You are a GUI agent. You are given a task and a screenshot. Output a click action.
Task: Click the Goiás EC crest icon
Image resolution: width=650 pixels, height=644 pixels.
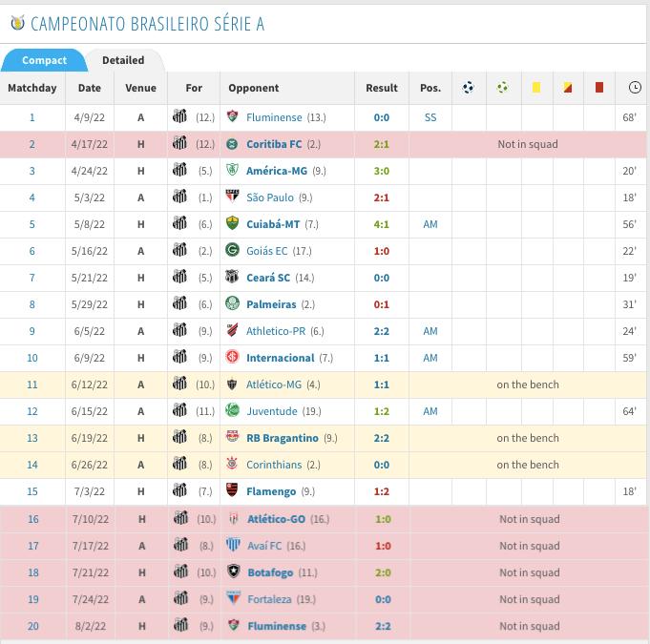pyautogui.click(x=232, y=250)
